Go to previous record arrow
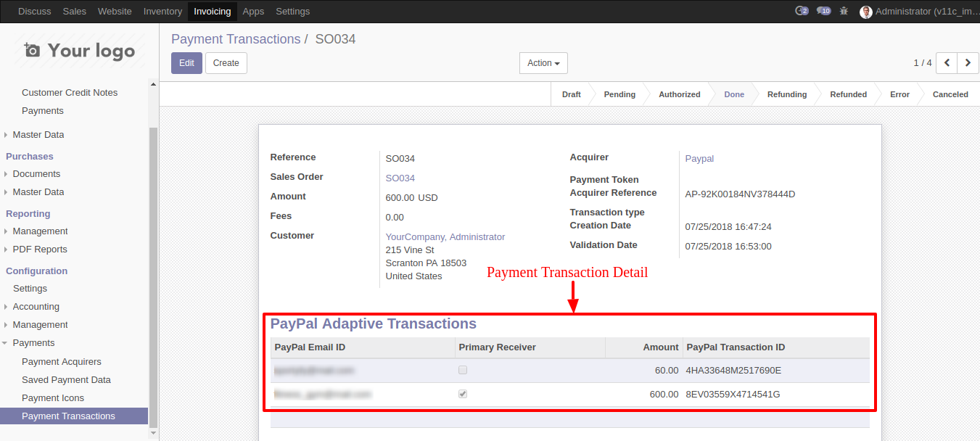 (947, 63)
